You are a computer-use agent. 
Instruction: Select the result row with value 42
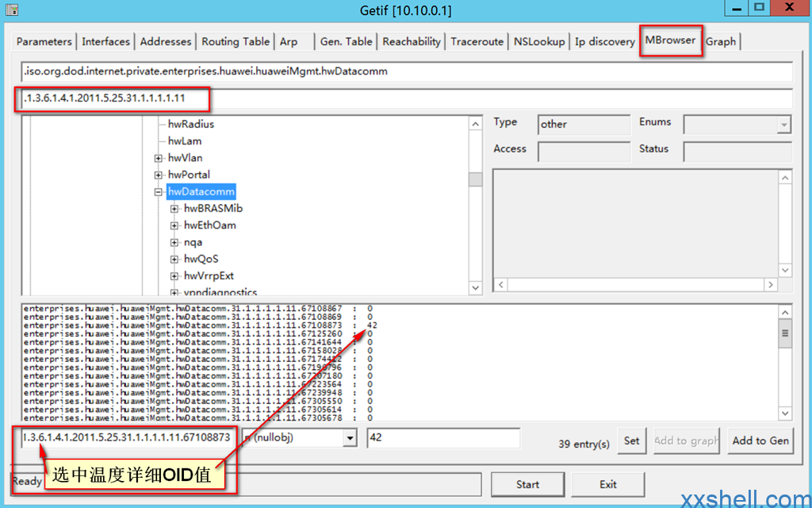click(x=201, y=325)
